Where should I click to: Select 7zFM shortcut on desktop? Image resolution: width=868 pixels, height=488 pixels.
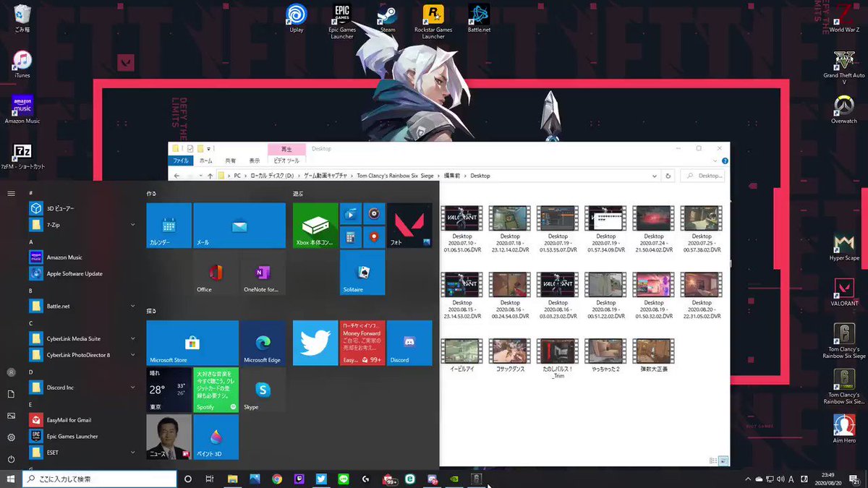coord(22,155)
